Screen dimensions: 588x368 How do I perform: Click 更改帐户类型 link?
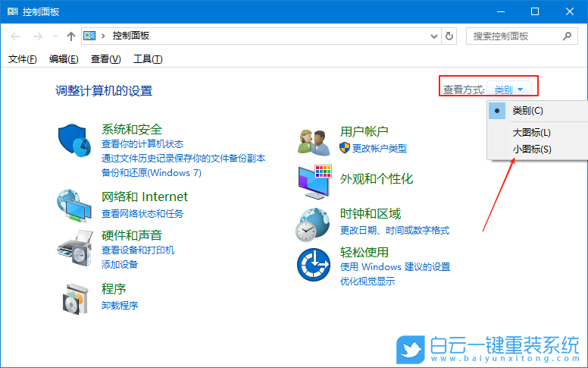pos(379,148)
